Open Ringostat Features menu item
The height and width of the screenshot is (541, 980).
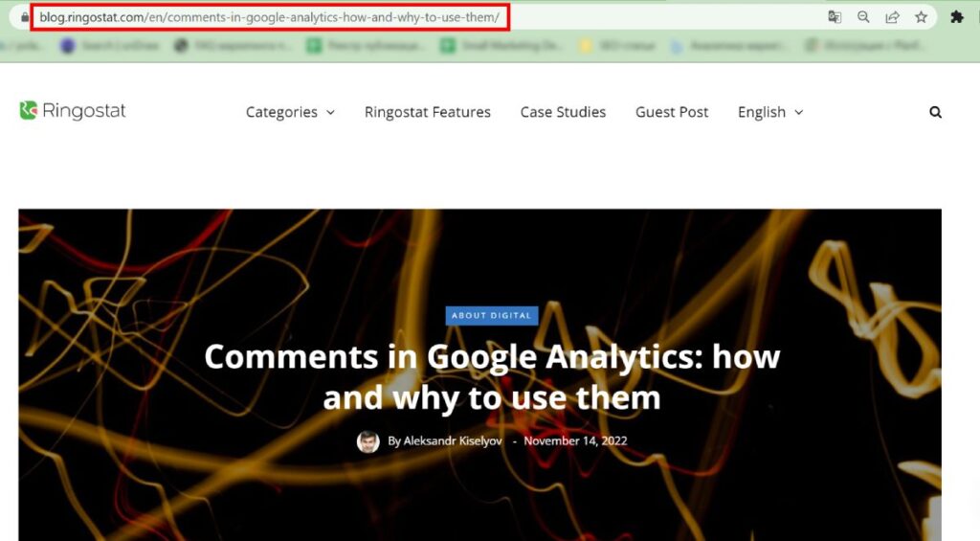coord(428,112)
